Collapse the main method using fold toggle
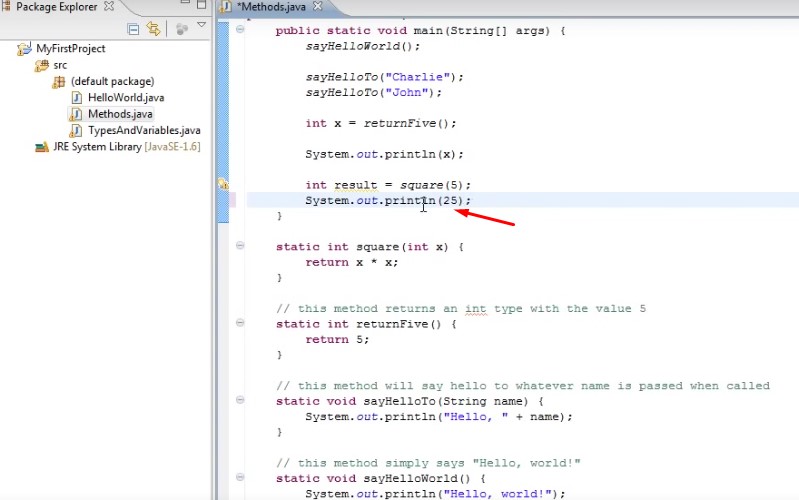The image size is (799, 500). (240, 30)
